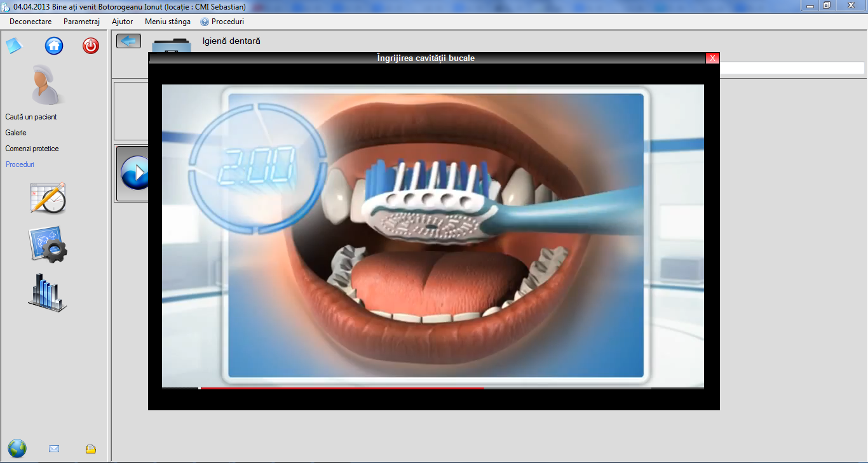Open the blueprint settings gear icon
The height and width of the screenshot is (463, 868).
coord(48,245)
